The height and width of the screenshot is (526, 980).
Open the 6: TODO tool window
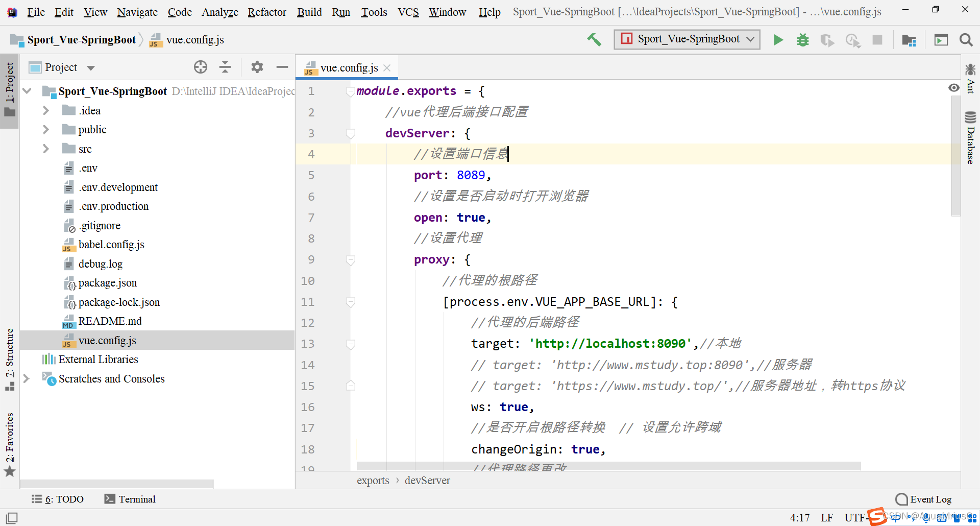pyautogui.click(x=58, y=499)
